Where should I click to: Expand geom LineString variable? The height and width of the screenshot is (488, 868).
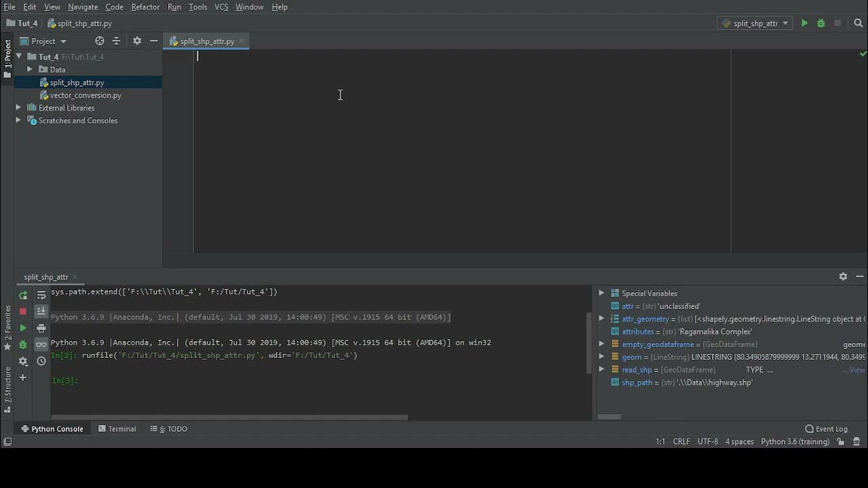[601, 357]
